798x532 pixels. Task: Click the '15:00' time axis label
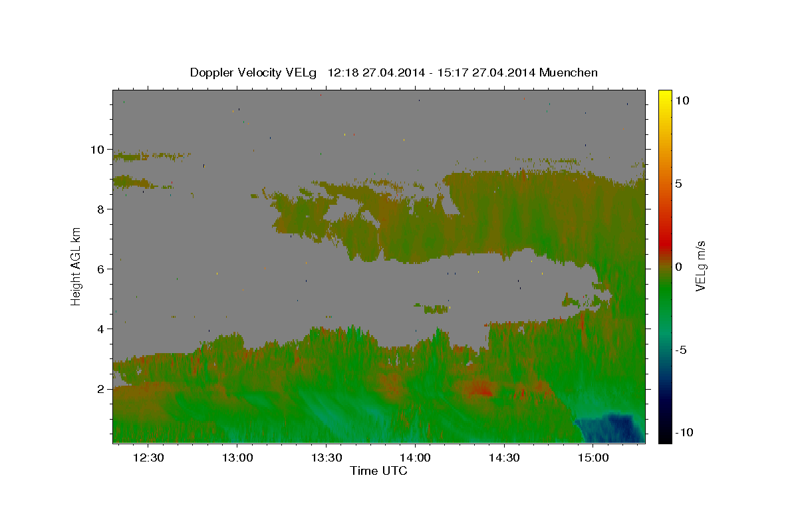[593, 458]
